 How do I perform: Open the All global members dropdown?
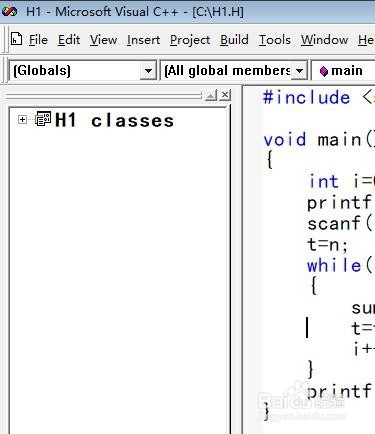[299, 70]
